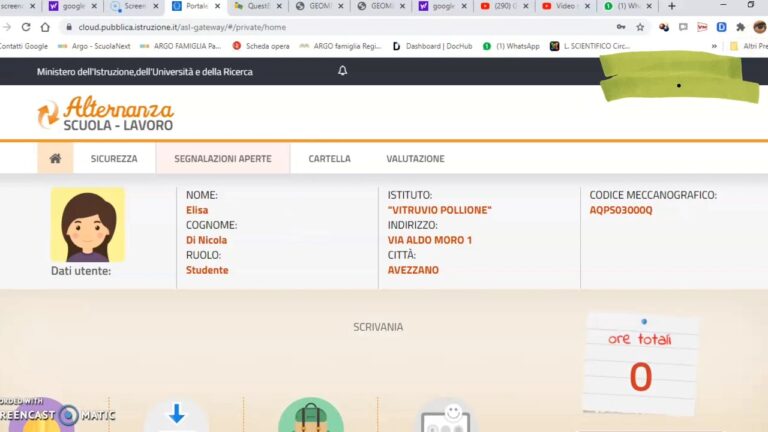Click the institute name "VITRUVIO POLLIONE"
The width and height of the screenshot is (768, 432).
click(x=439, y=210)
